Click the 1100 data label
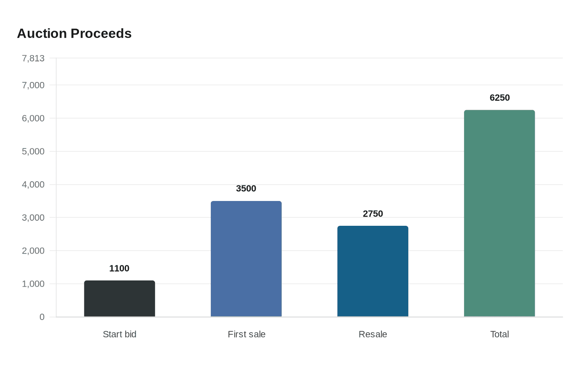 (x=119, y=268)
